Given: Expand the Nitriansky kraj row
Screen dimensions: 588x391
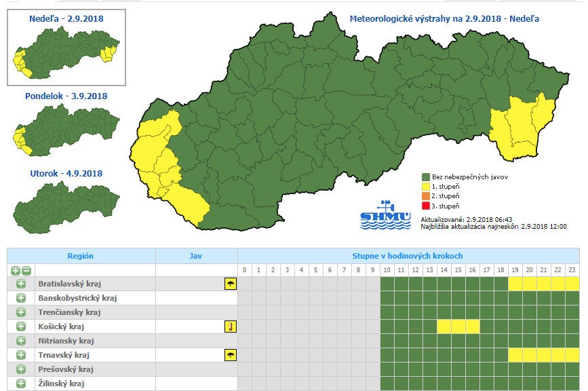Looking at the screenshot, I should [x=21, y=341].
